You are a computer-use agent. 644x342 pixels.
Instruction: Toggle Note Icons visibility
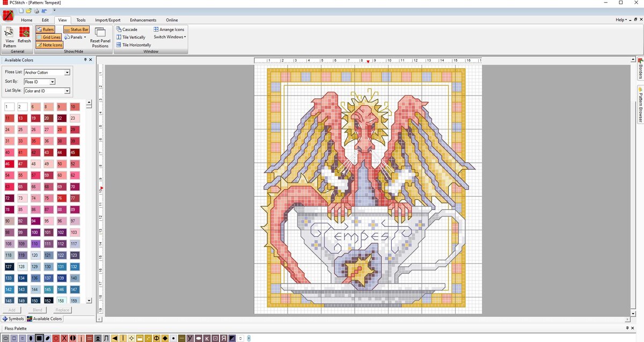click(x=49, y=45)
